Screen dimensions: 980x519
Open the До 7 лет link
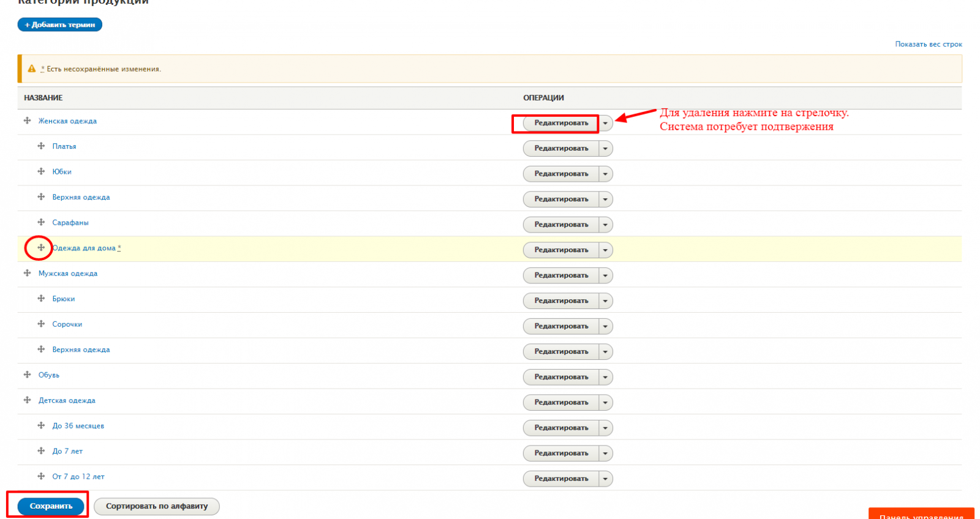[x=67, y=451]
